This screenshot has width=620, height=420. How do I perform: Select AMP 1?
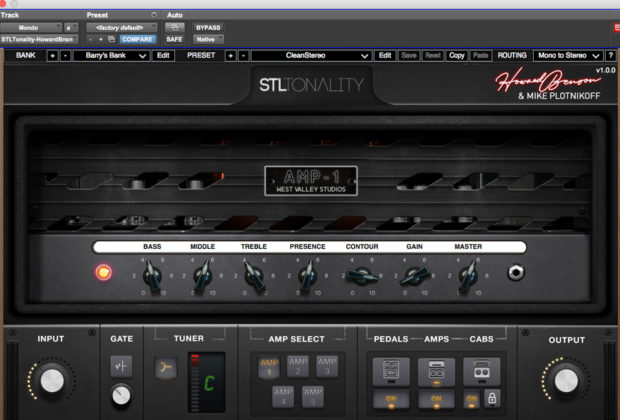click(269, 367)
